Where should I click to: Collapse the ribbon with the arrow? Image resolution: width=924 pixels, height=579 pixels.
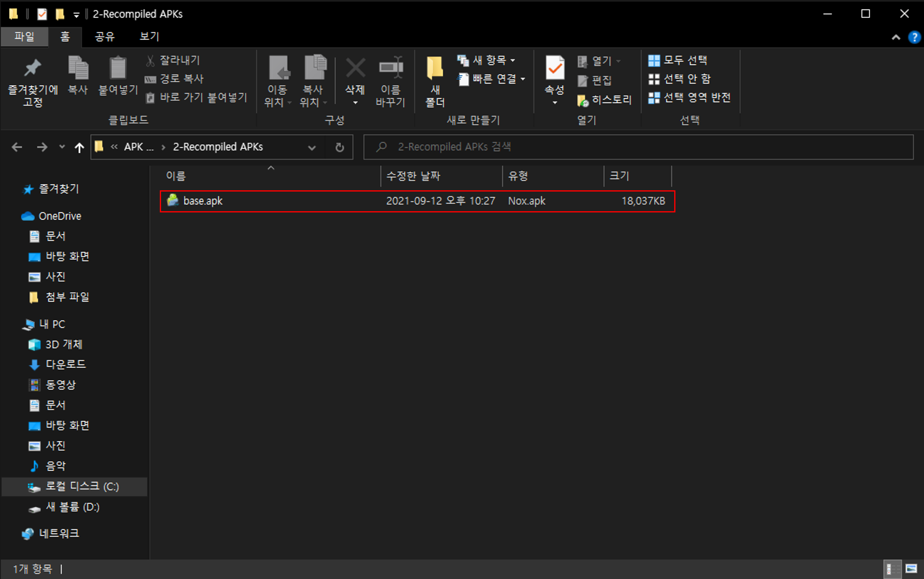896,37
